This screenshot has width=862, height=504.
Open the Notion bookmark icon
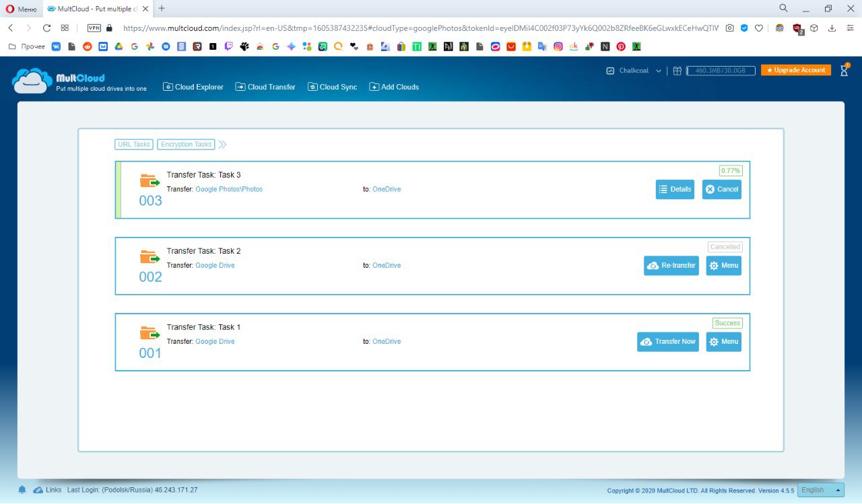605,46
